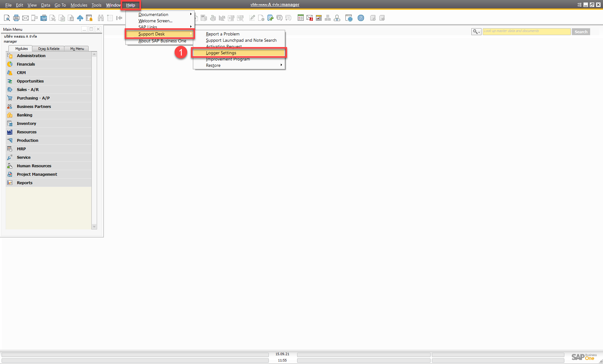Click the master data search field

526,32
